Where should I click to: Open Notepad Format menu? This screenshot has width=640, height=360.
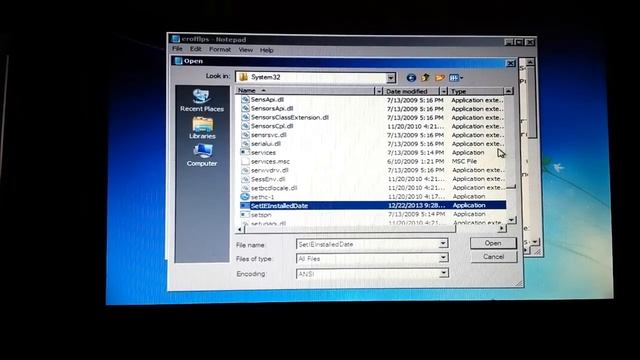(220, 49)
